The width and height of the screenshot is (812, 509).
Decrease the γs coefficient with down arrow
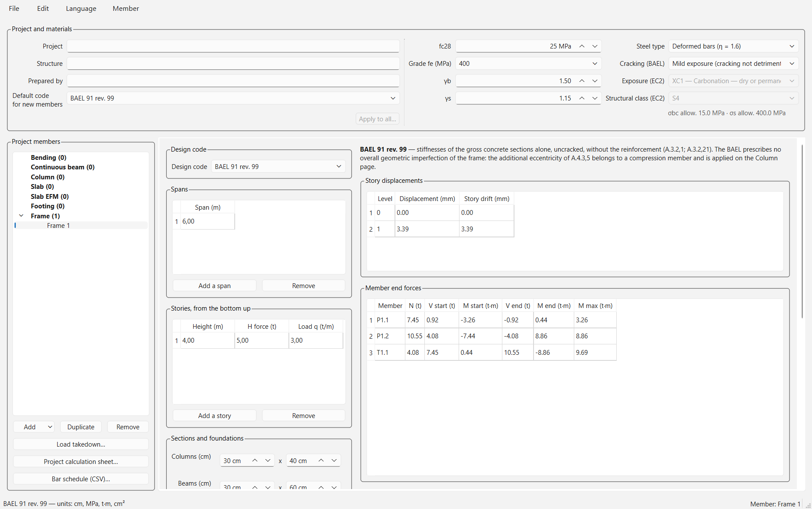click(x=595, y=98)
